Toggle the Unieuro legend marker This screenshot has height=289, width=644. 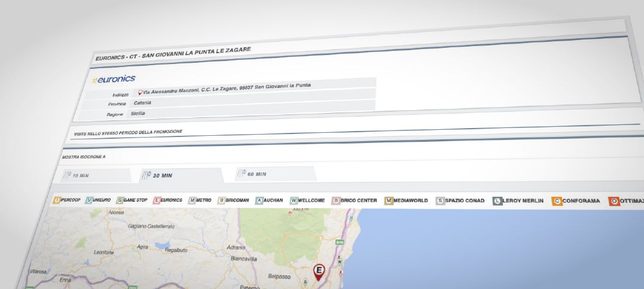[x=88, y=200]
